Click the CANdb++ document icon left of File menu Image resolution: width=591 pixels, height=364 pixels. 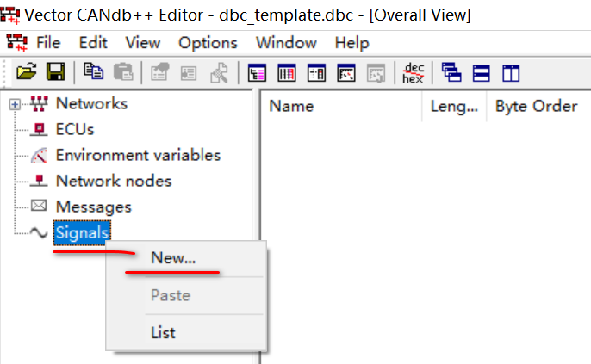(x=17, y=42)
